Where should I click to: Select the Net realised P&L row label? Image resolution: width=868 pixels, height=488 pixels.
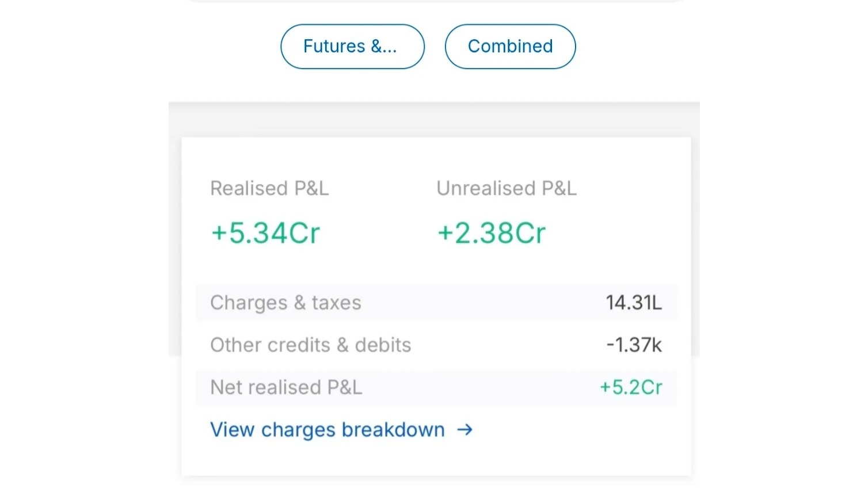click(x=286, y=387)
